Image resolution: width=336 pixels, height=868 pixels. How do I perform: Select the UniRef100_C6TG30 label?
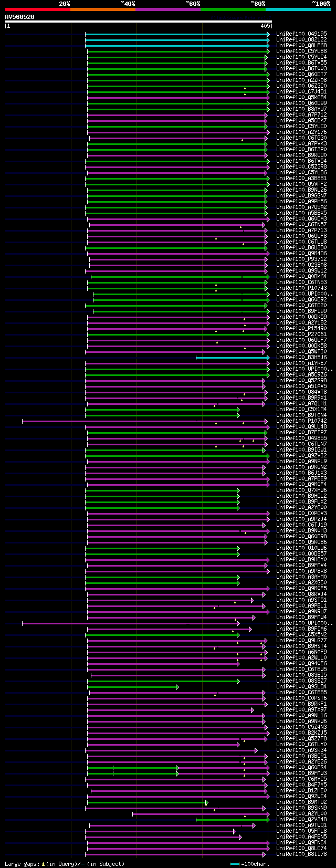(301, 138)
